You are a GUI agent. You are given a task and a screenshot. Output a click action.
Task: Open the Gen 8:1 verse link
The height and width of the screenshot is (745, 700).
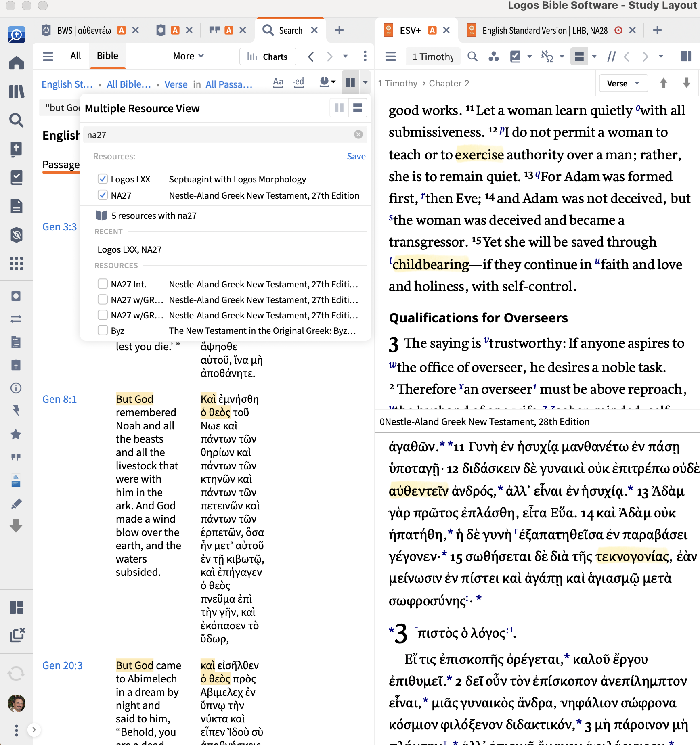59,399
